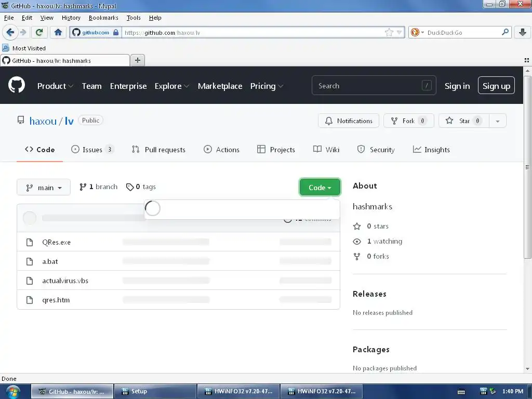Bookmark this page with the star icon
This screenshot has height=399, width=532.
tap(389, 33)
